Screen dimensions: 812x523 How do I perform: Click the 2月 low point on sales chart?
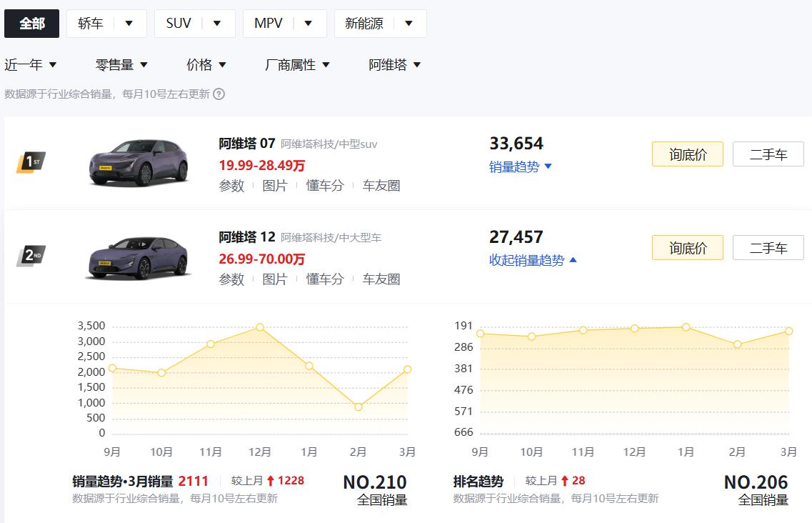pyautogui.click(x=359, y=407)
